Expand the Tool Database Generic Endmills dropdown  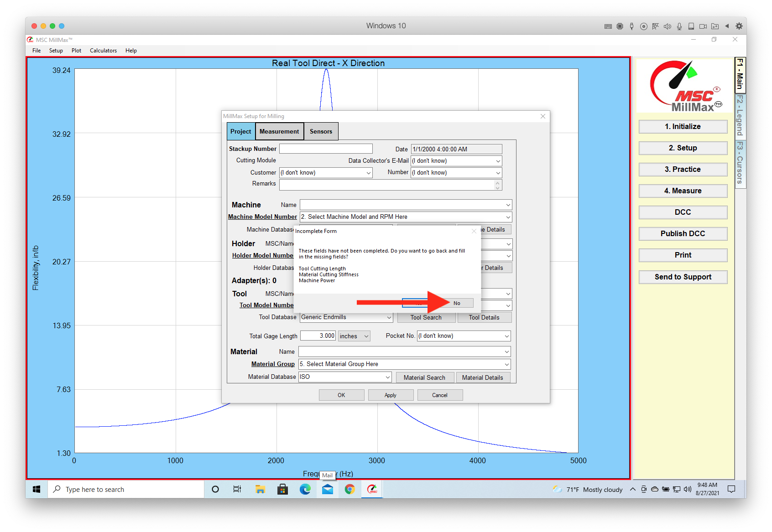point(389,317)
